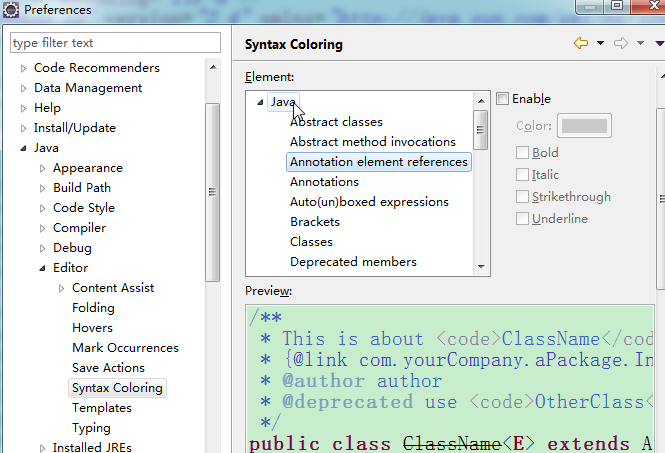
Task: Expand the Build Path node
Action: [x=42, y=188]
